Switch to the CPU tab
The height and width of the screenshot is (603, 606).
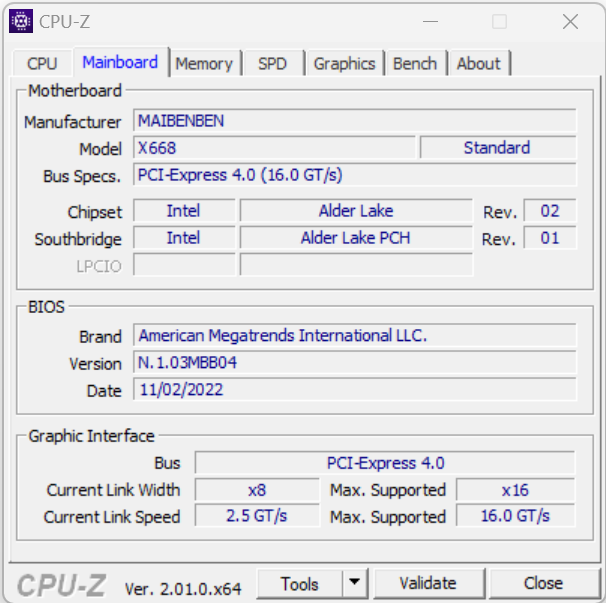tap(42, 63)
